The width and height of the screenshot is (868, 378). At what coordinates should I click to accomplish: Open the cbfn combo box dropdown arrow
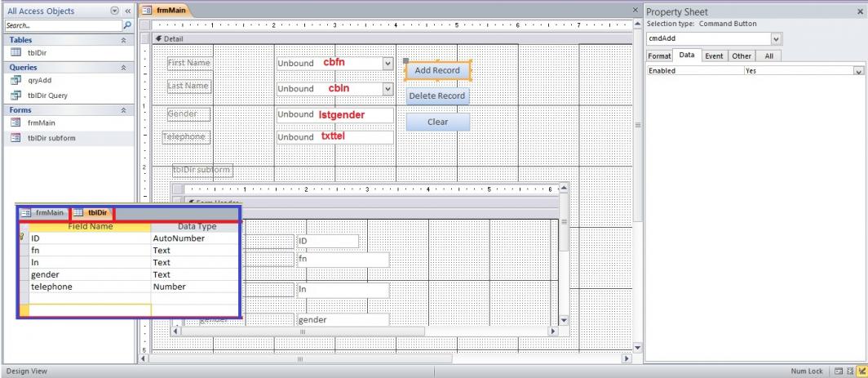click(x=388, y=63)
